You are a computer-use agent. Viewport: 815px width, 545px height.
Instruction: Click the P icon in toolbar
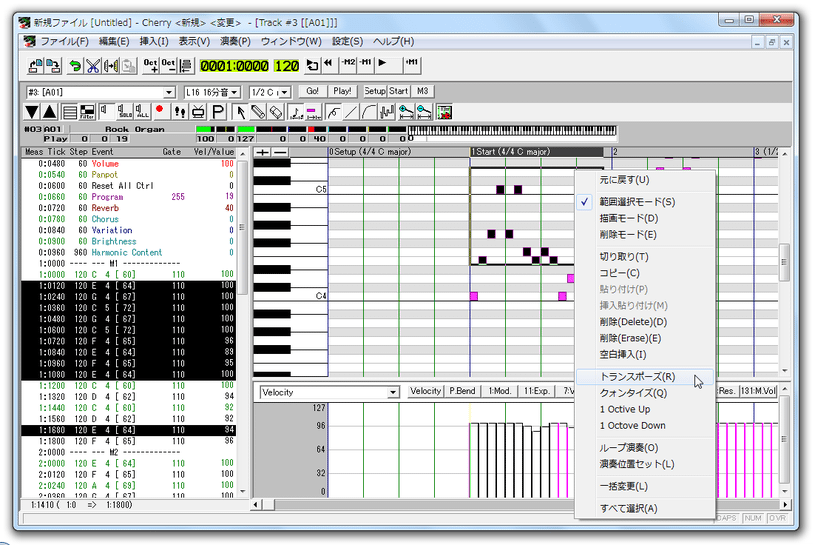[218, 112]
